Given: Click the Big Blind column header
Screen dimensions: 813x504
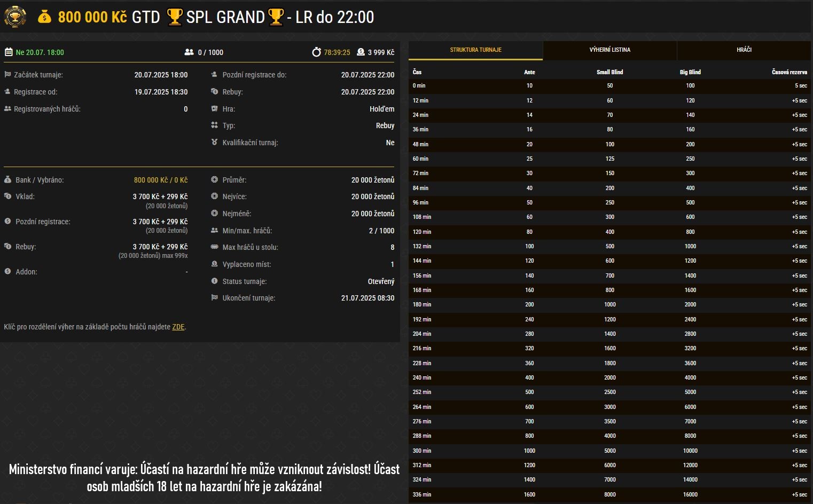Looking at the screenshot, I should [x=690, y=72].
